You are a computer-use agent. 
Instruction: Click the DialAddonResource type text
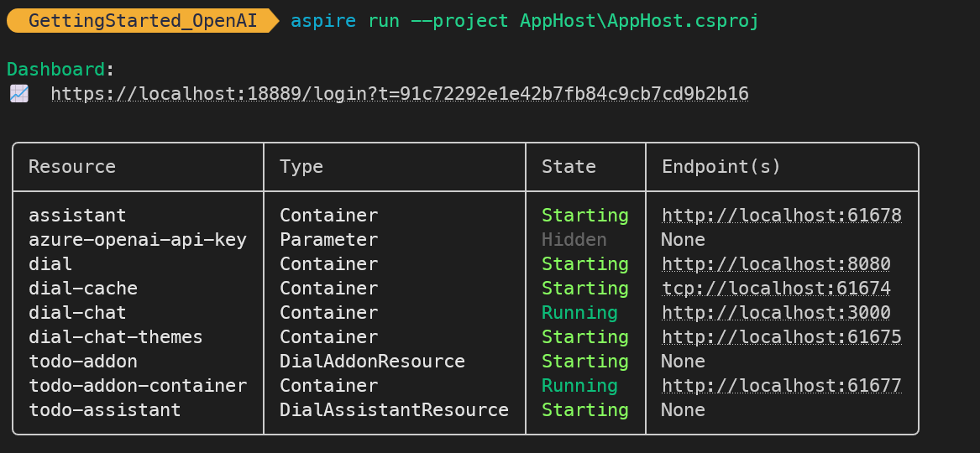(x=372, y=362)
